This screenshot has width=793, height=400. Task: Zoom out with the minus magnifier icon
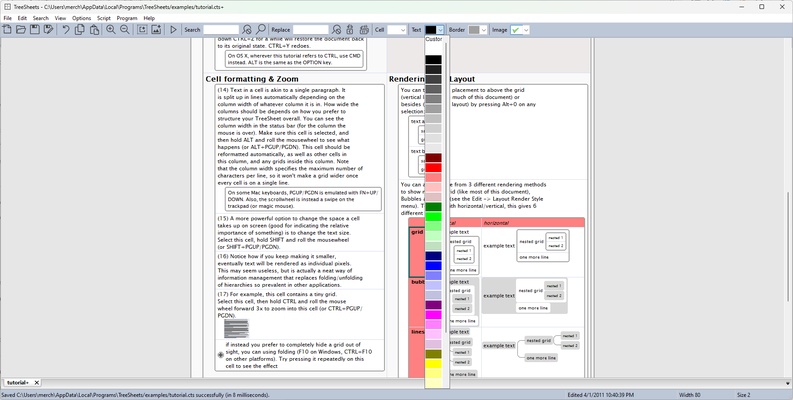pyautogui.click(x=124, y=30)
